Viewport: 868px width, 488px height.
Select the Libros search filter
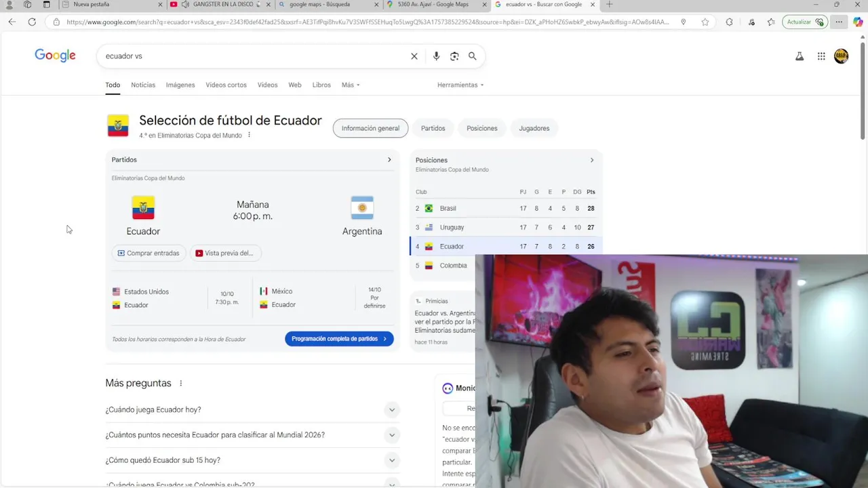pyautogui.click(x=321, y=85)
